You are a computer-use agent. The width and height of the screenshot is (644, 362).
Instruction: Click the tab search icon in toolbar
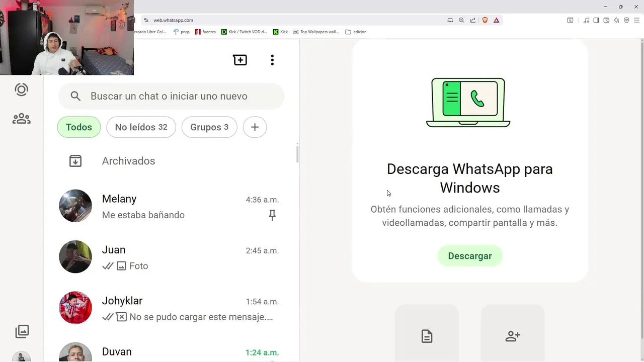pos(570,20)
